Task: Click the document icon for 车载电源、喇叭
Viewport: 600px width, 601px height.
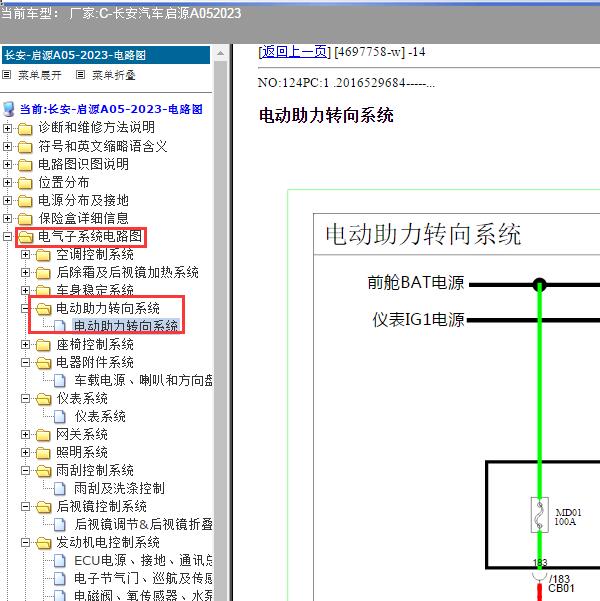Action: tap(59, 381)
